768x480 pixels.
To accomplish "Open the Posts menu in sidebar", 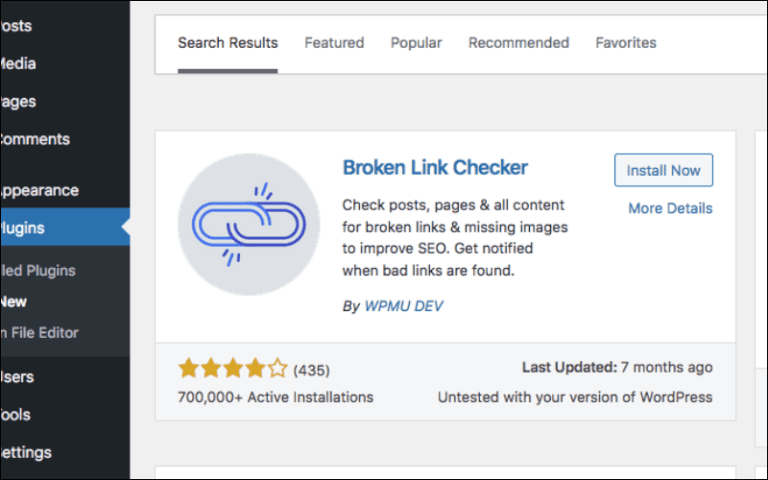I will [x=16, y=25].
